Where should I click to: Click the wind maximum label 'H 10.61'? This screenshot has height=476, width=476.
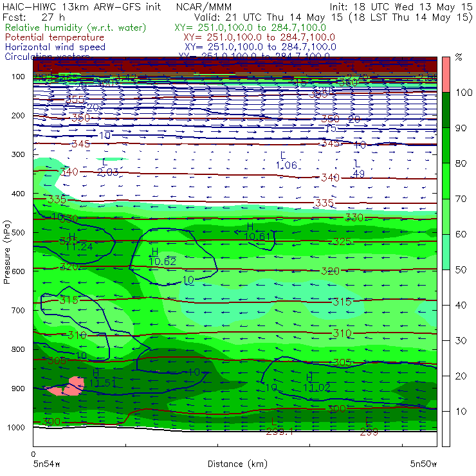pos(257,232)
